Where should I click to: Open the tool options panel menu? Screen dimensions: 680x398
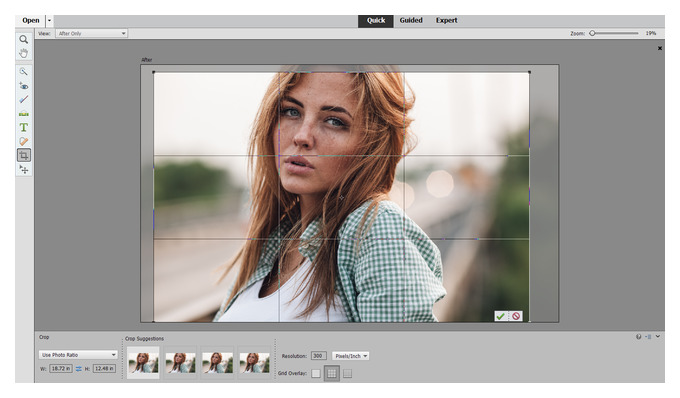(x=648, y=336)
